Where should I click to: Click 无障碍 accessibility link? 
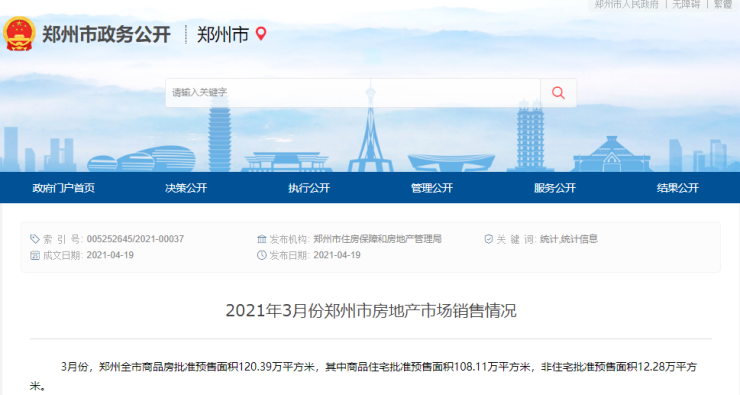click(686, 4)
